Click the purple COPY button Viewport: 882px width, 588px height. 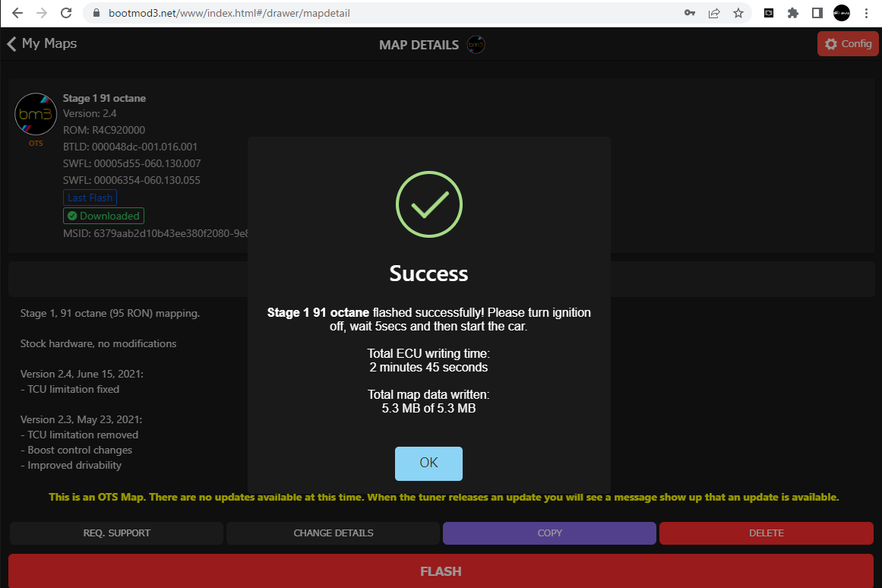[x=549, y=533]
